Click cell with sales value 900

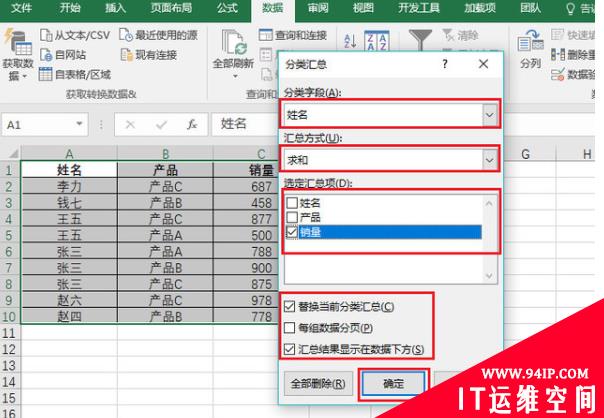[246, 268]
